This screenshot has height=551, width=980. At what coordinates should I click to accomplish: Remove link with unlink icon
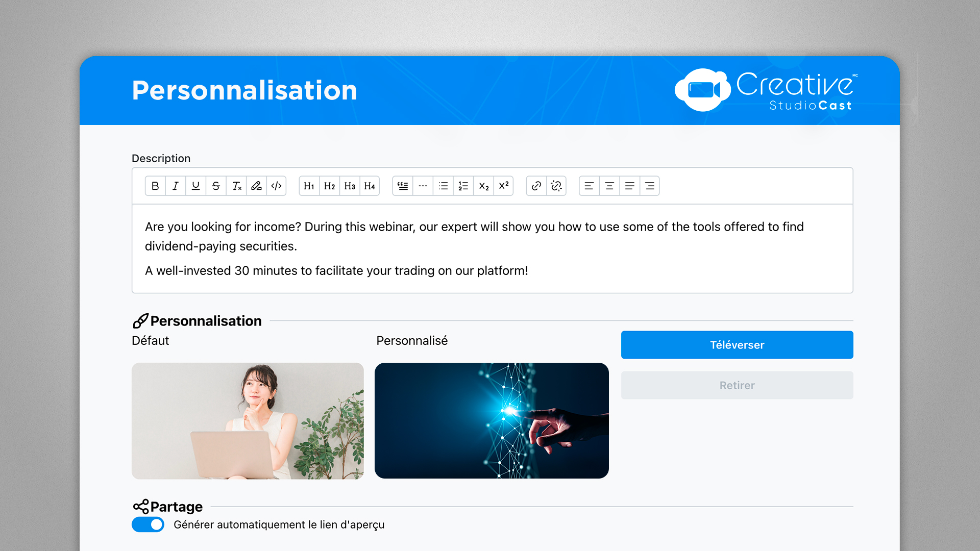click(x=556, y=186)
